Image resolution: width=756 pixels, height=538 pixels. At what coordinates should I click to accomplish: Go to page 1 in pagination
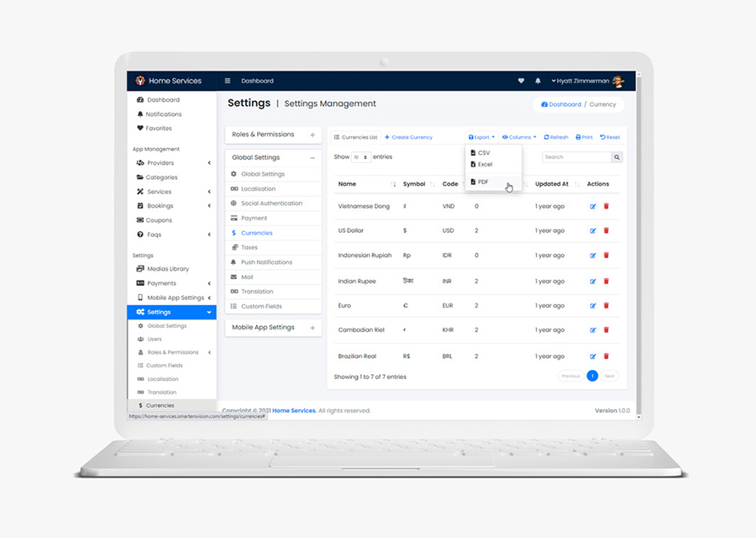point(592,376)
